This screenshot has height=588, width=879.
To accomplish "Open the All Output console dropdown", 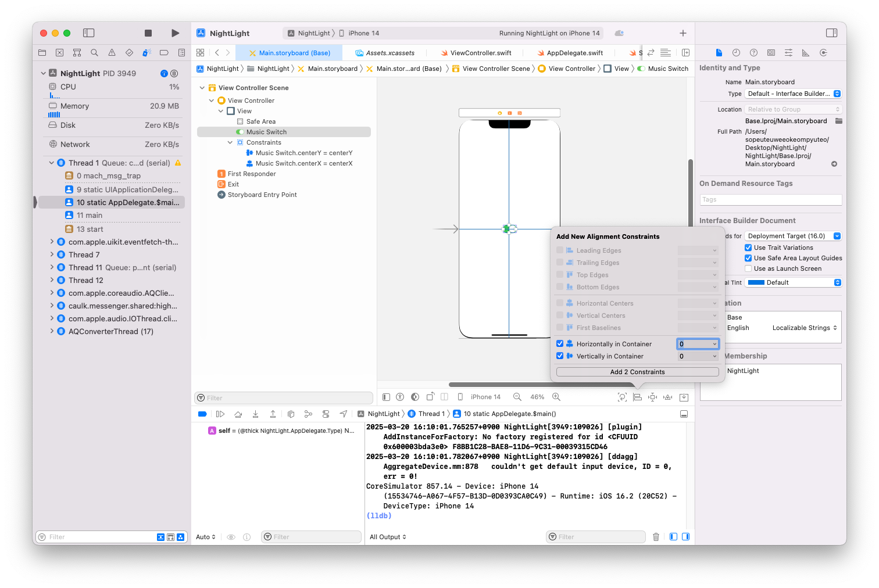I will [x=388, y=537].
